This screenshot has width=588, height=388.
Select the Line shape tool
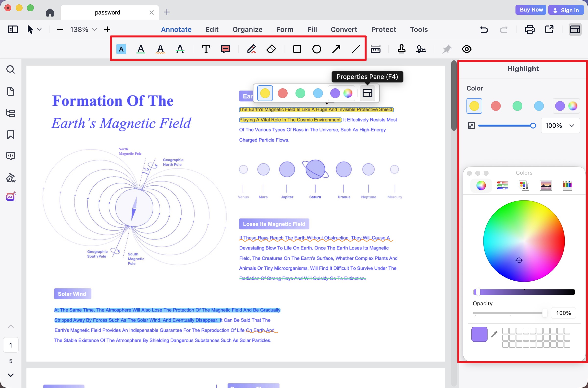[x=356, y=49]
